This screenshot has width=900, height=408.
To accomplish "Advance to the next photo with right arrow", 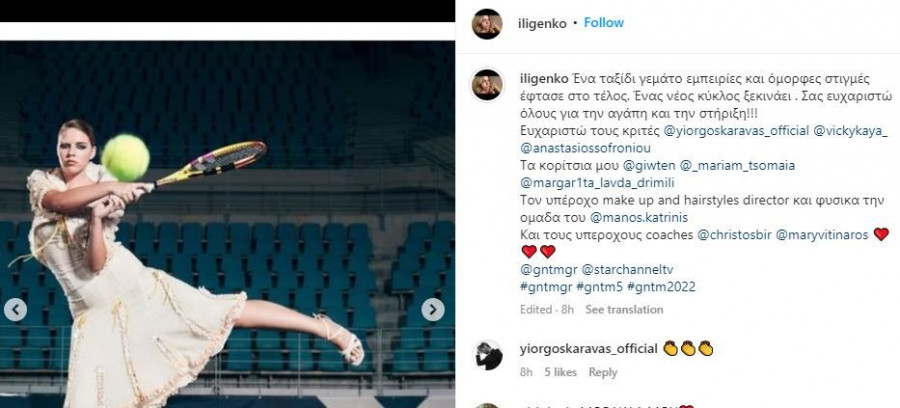I will 433,310.
